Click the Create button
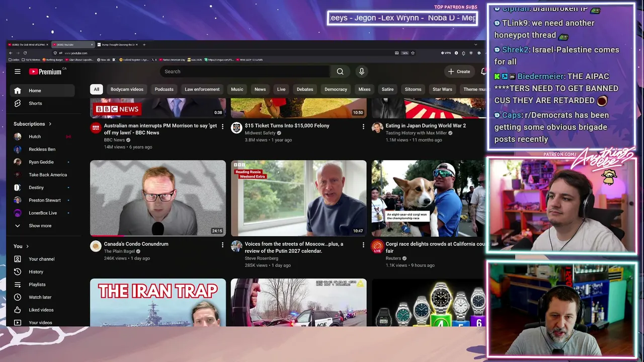 [x=459, y=71]
